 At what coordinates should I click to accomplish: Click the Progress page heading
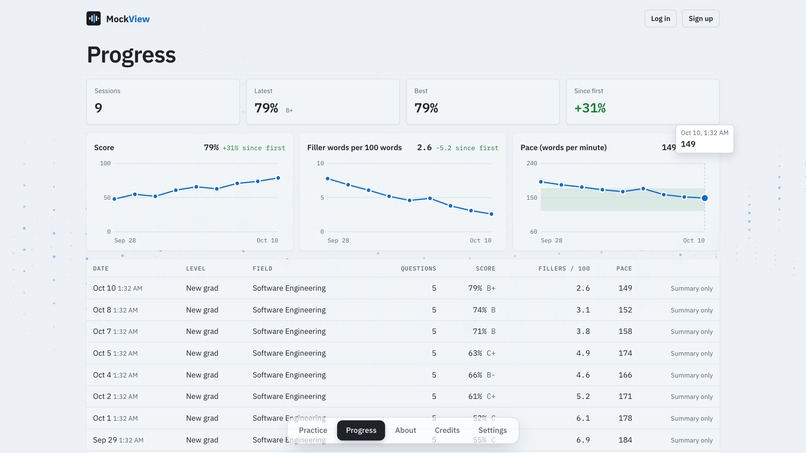click(131, 55)
